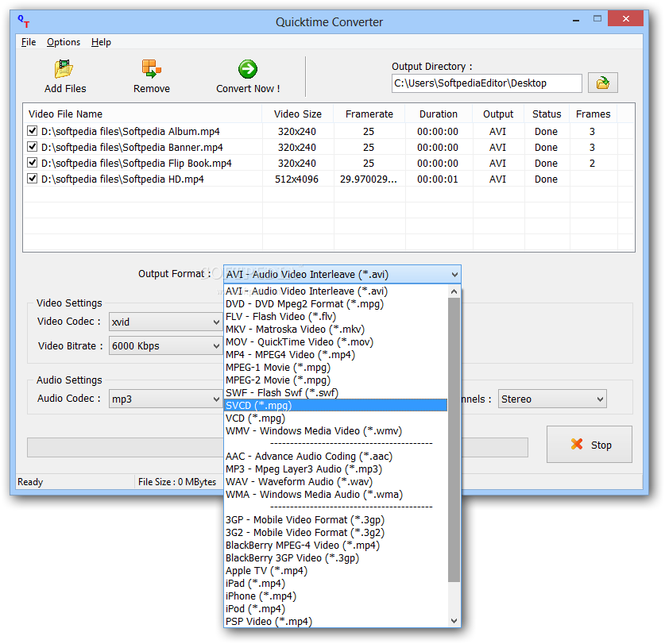The height and width of the screenshot is (644, 665).
Task: Select BlackBerry 3GP Video format
Action: point(336,558)
